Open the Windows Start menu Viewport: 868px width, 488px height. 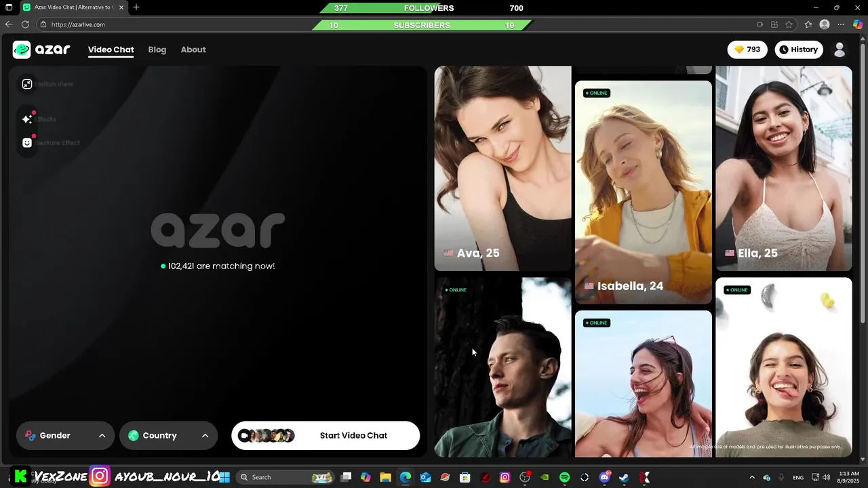pos(224,477)
